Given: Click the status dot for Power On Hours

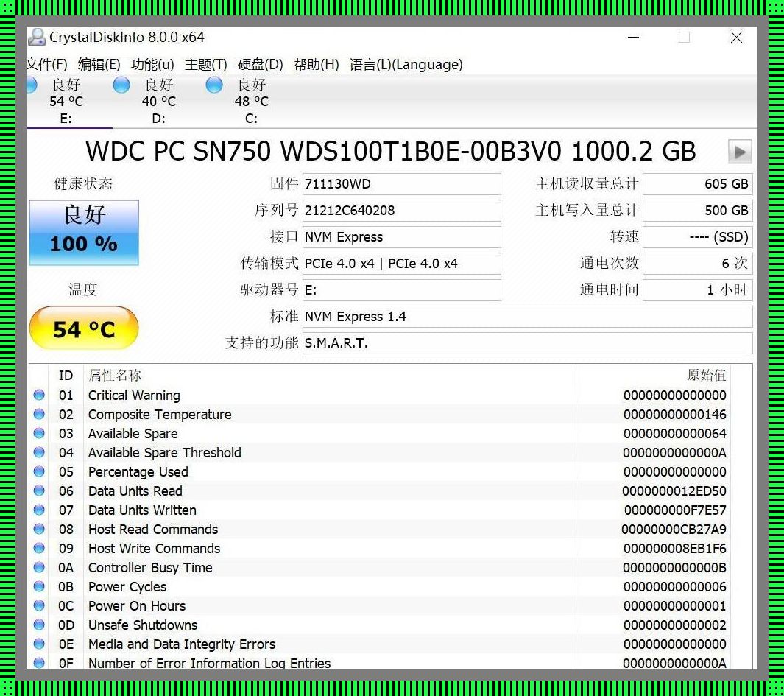Looking at the screenshot, I should coord(39,605).
